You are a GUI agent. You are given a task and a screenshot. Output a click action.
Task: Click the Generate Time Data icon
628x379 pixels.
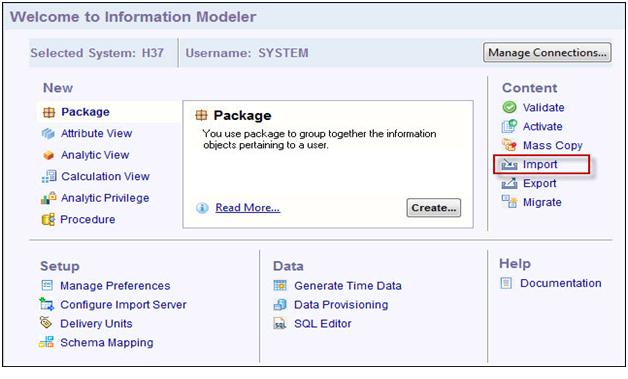[x=280, y=285]
